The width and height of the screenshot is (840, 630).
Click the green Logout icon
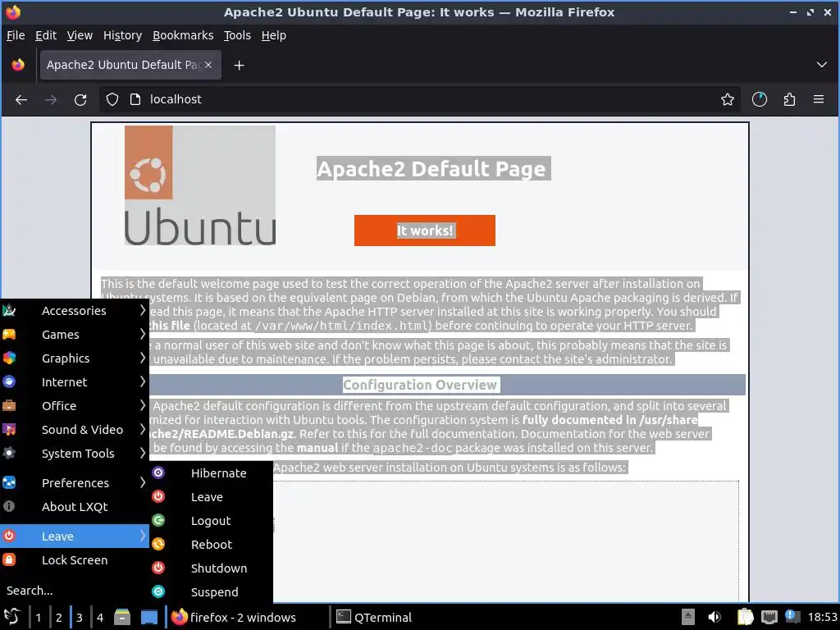[158, 520]
